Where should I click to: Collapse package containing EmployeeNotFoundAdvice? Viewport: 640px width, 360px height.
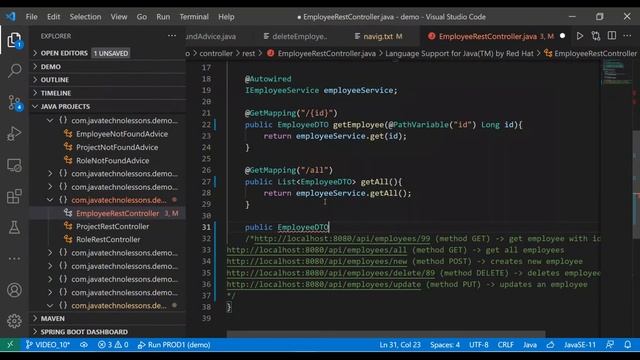pyautogui.click(x=50, y=120)
